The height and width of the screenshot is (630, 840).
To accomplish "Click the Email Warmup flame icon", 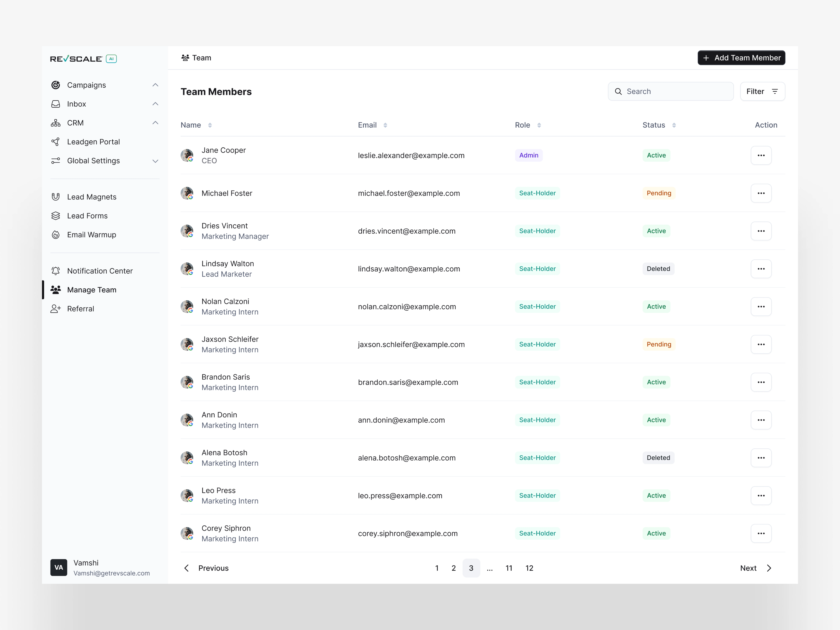I will point(56,235).
